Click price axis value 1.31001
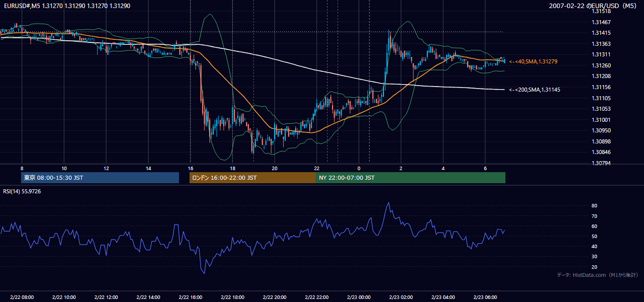Image resolution: width=644 pixels, height=302 pixels. click(x=602, y=120)
